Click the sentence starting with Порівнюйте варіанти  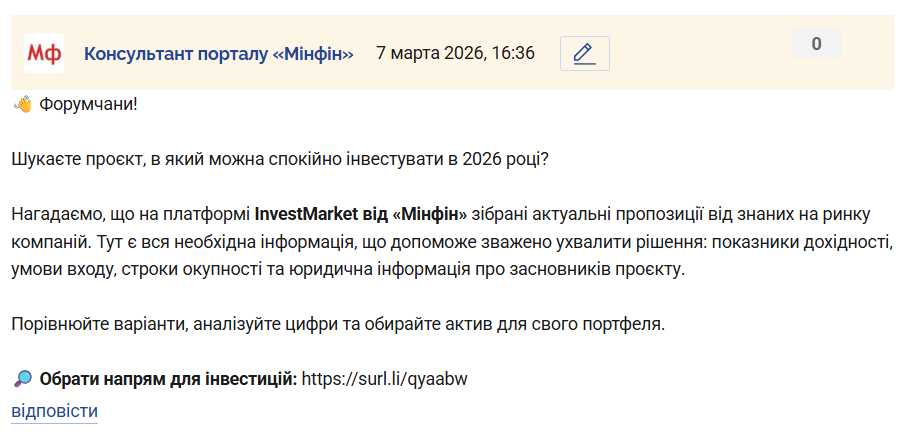pyautogui.click(x=338, y=325)
